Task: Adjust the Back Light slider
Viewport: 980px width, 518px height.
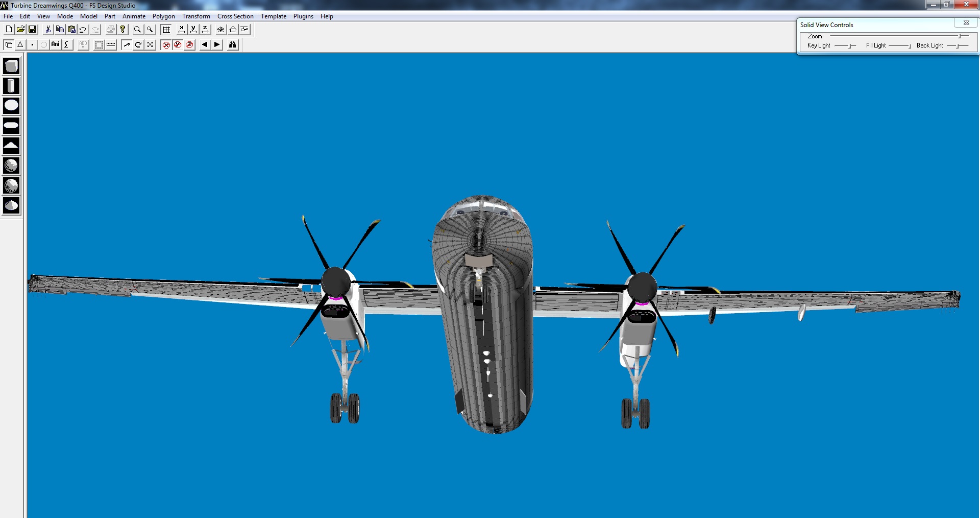Action: pos(958,46)
